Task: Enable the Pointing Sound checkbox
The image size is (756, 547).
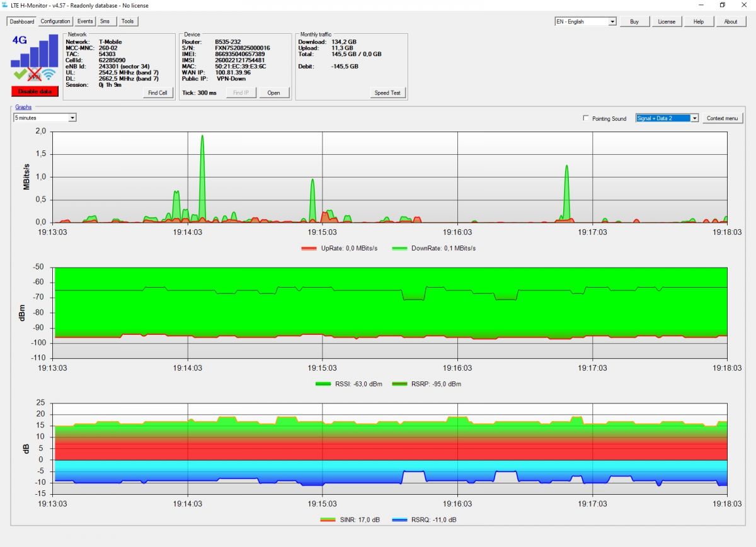Action: tap(587, 118)
